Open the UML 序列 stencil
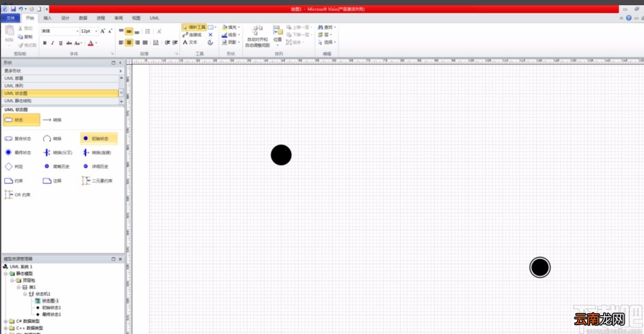The height and width of the screenshot is (334, 644). tap(60, 85)
